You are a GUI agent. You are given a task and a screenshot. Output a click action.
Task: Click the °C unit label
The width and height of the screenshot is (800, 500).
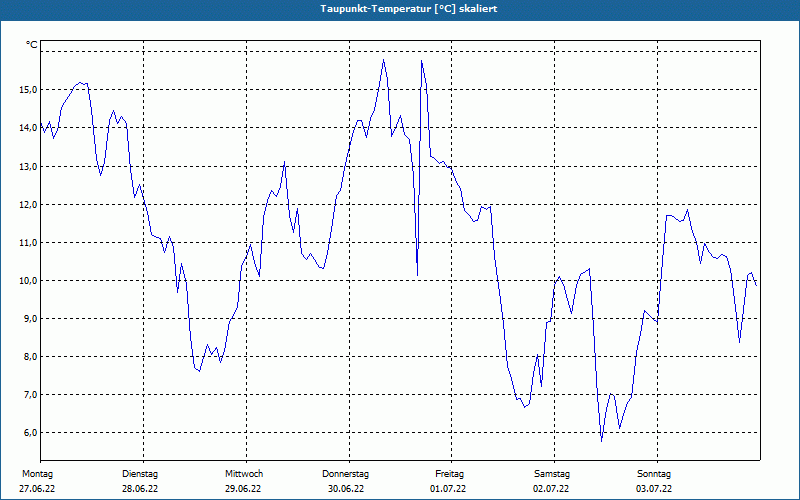pyautogui.click(x=32, y=45)
